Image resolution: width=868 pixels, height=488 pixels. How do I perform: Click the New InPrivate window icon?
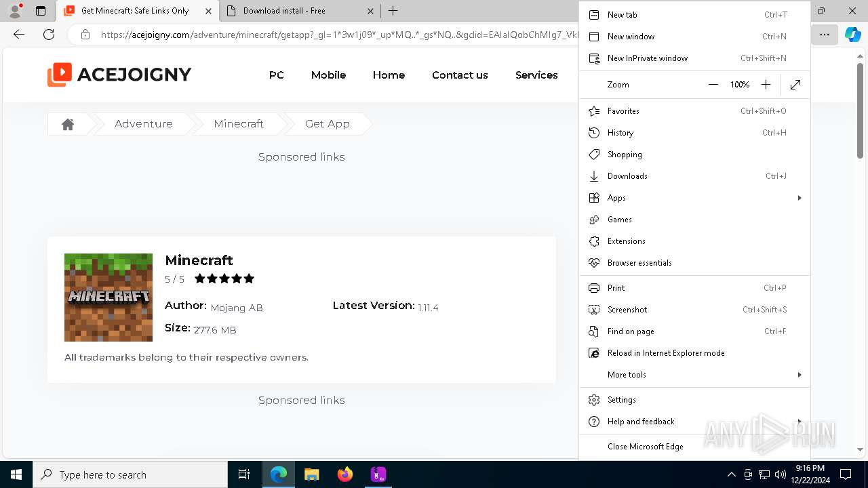pos(594,58)
